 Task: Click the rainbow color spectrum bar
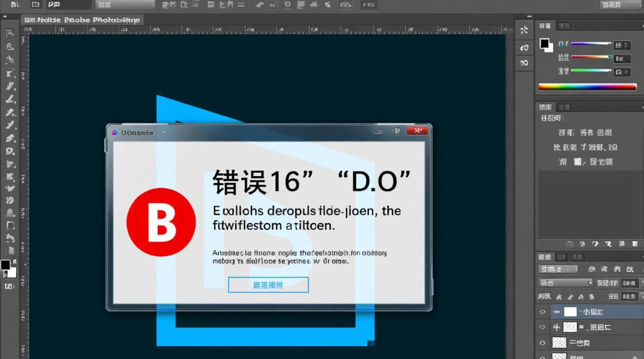click(x=587, y=87)
